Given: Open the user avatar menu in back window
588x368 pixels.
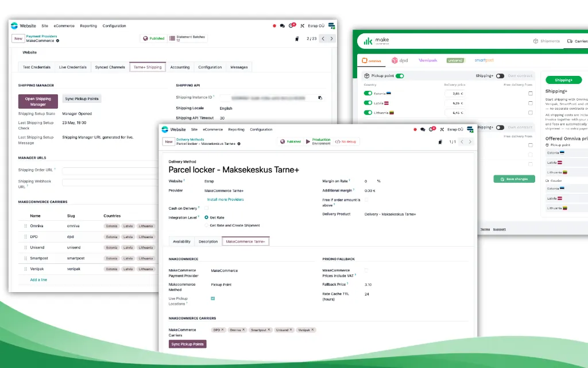Looking at the screenshot, I should (331, 25).
